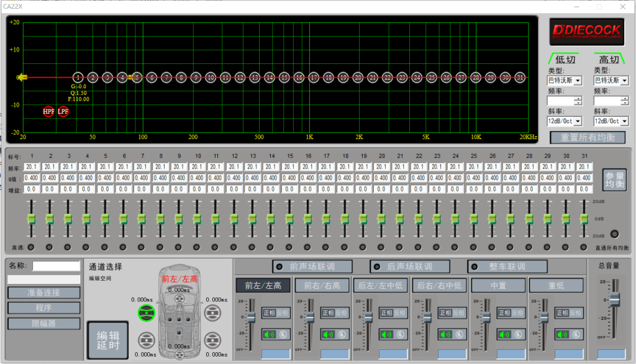Screen dimensions: 636x364
Task: Click unmute speaker icon for 后右/右中低 channel
Action: (x=445, y=334)
